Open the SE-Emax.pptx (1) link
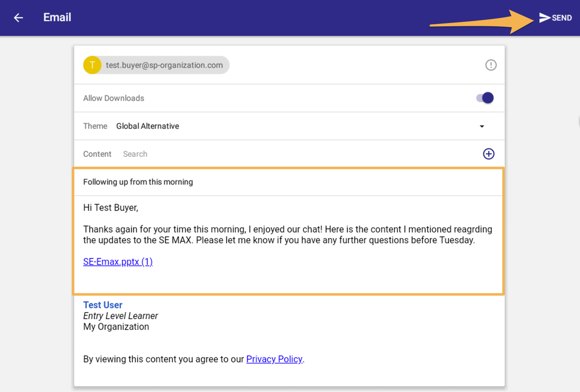 (x=118, y=262)
